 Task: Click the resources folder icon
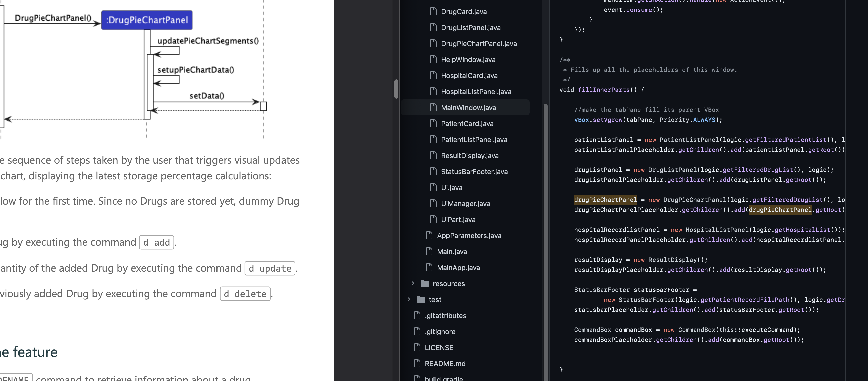click(425, 284)
